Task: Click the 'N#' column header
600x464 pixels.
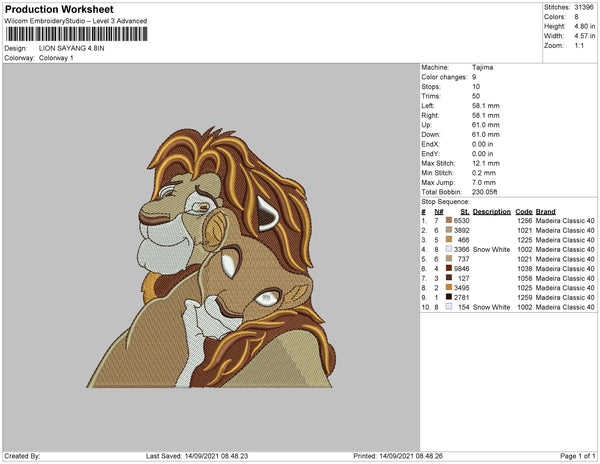Action: 439,212
